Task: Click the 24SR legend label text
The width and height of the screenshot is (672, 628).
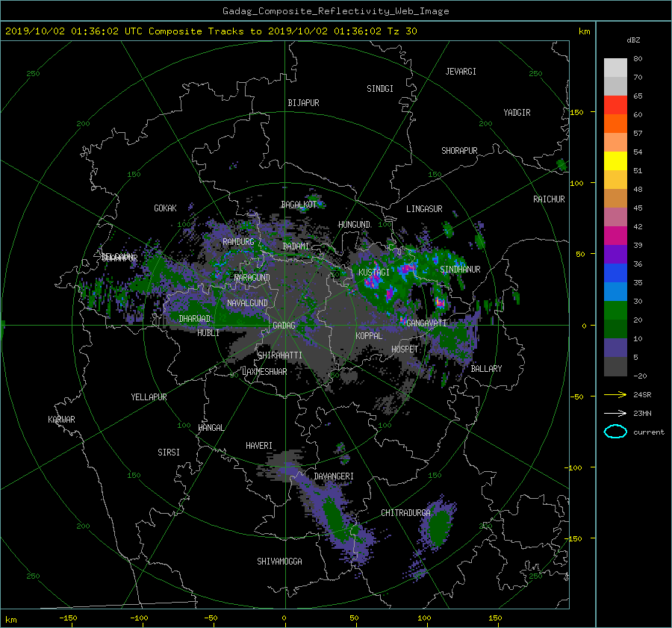Action: [642, 395]
